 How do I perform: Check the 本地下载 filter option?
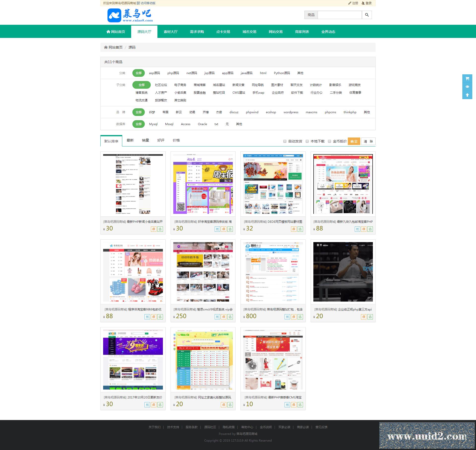[x=307, y=141]
